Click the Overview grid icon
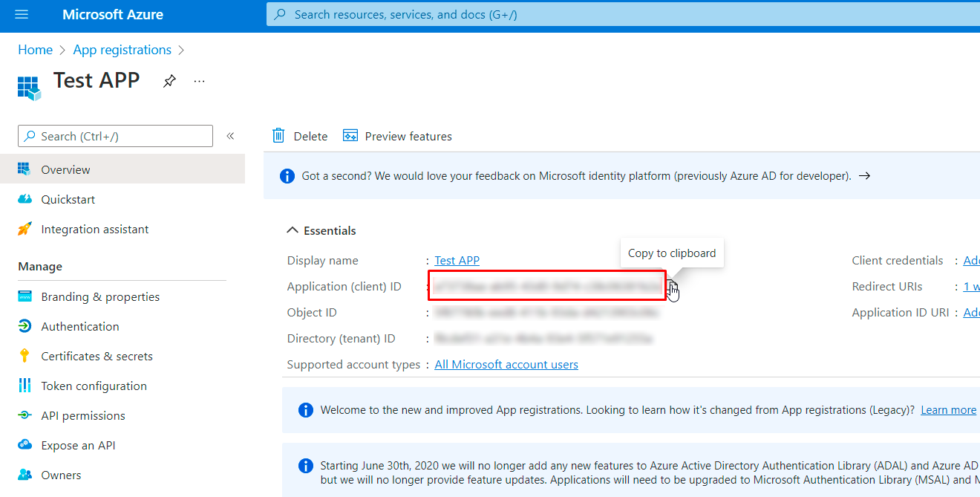Screen dimensions: 980x497 click(24, 169)
